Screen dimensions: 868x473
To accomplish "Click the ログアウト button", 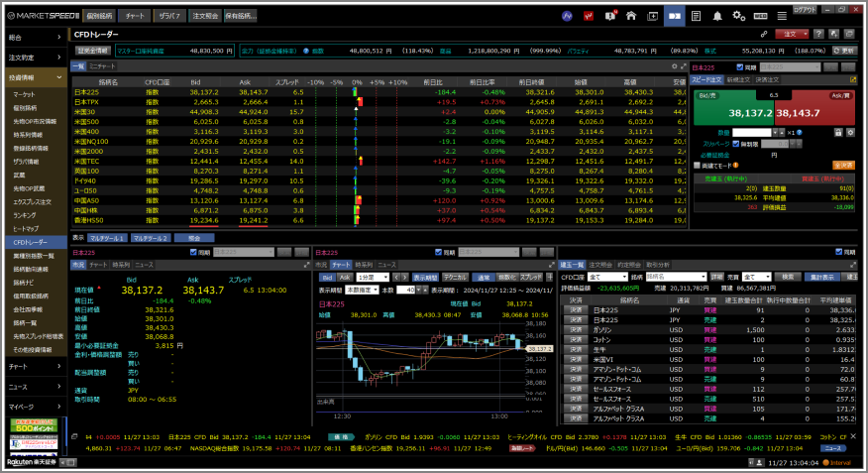I will pos(805,10).
